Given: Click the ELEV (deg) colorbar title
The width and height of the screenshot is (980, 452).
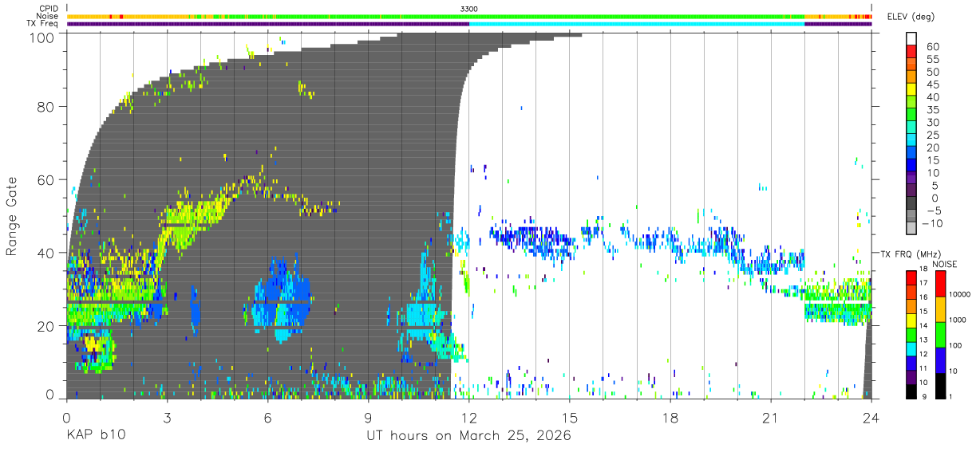Looking at the screenshot, I should click(x=910, y=17).
